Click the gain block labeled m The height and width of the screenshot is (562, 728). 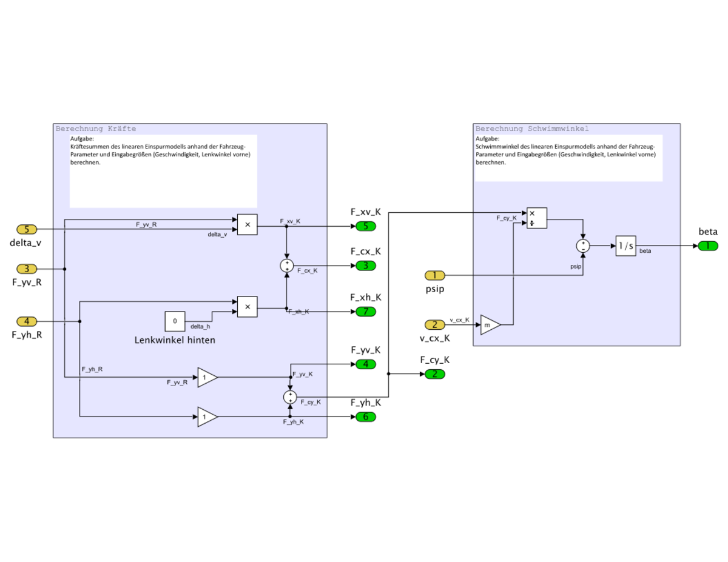[x=490, y=324]
